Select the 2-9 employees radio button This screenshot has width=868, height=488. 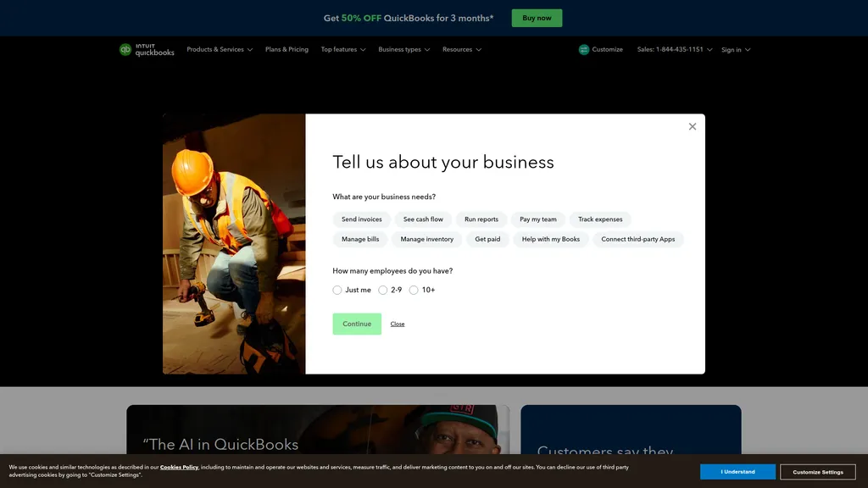click(382, 290)
